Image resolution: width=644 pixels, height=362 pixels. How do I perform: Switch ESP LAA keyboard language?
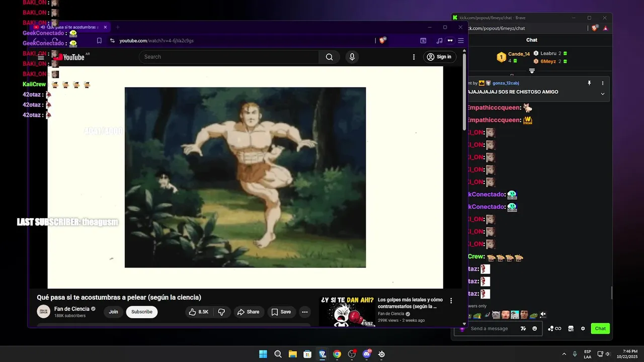coord(588,354)
